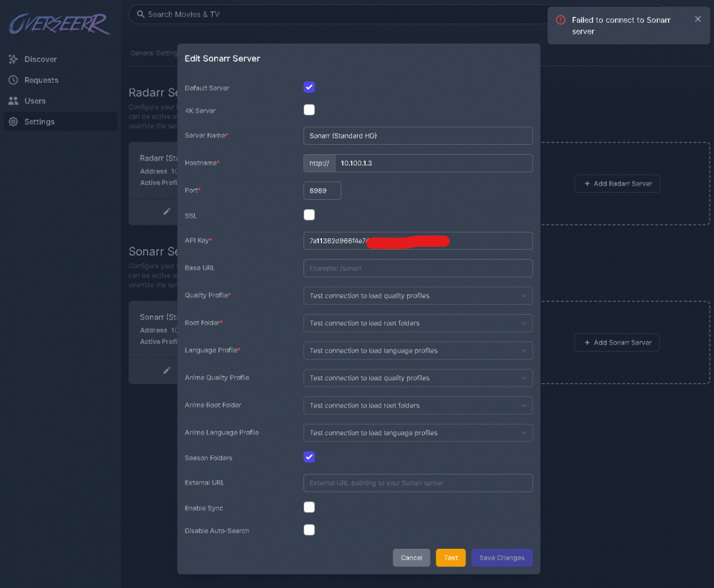Click the orange Test button
The image size is (714, 588).
point(451,557)
